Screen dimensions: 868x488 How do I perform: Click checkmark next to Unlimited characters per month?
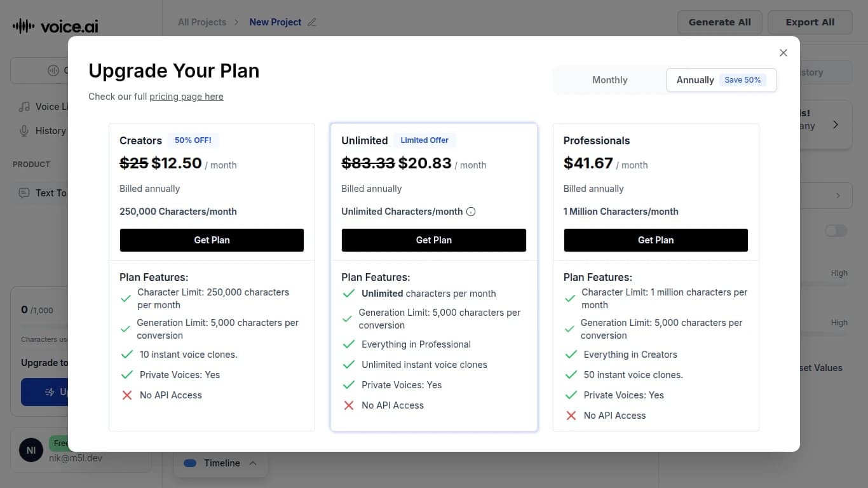348,294
